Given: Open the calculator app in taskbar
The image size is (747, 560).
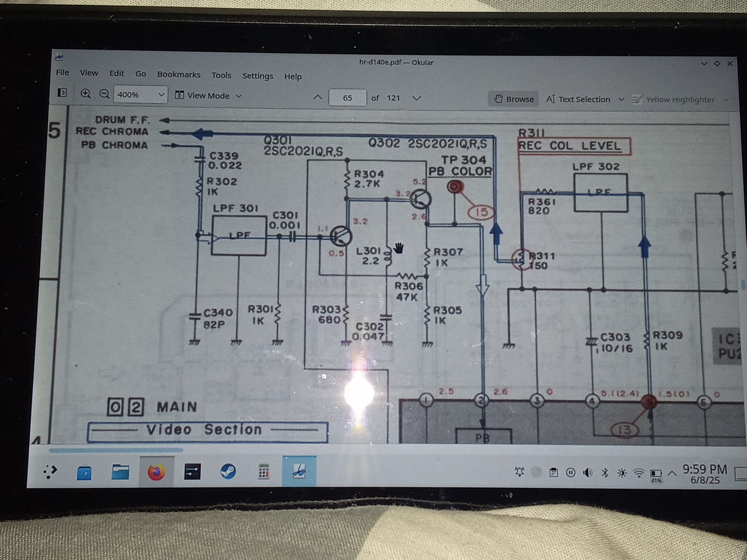Looking at the screenshot, I should [264, 472].
